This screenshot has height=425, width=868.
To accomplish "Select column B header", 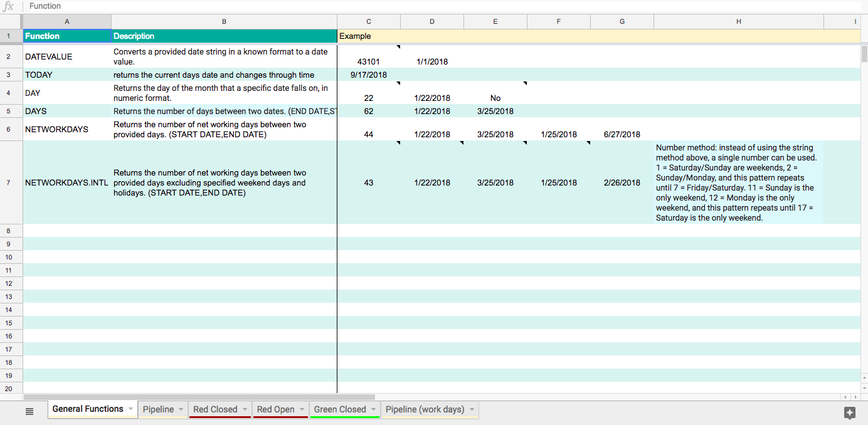I will pos(224,21).
